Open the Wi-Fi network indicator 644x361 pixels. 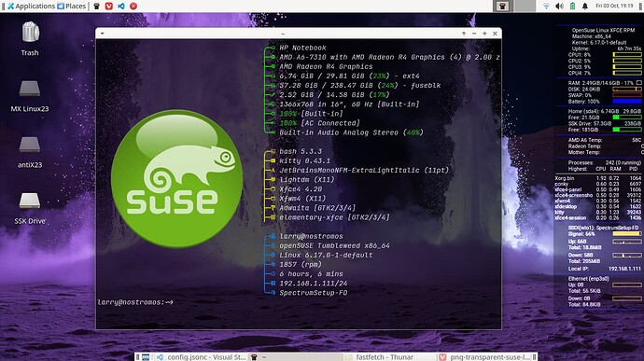coord(546,7)
